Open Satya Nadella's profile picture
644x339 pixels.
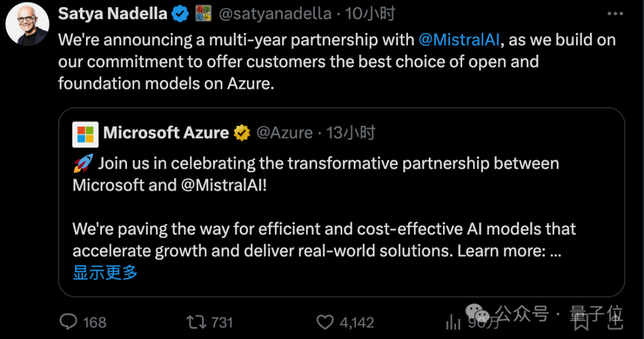(27, 24)
